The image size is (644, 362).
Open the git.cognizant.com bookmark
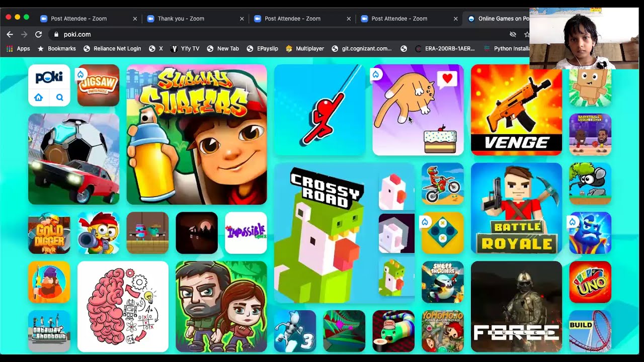click(362, 49)
